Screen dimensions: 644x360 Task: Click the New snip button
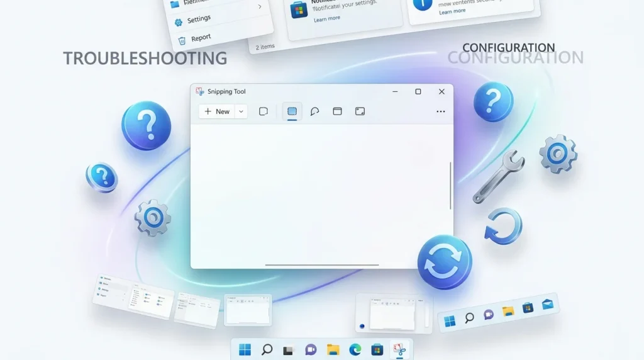tap(217, 111)
